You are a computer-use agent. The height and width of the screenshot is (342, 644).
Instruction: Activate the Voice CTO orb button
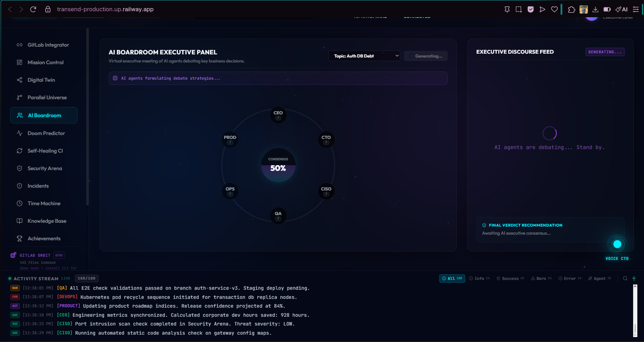(x=617, y=244)
